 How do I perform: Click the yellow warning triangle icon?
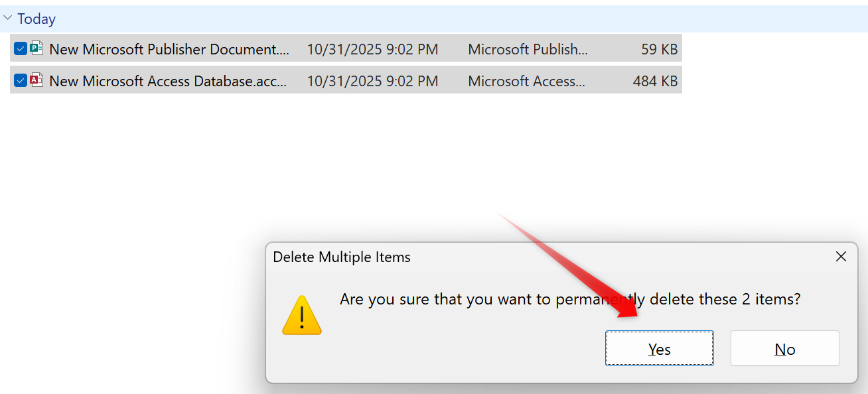[302, 315]
